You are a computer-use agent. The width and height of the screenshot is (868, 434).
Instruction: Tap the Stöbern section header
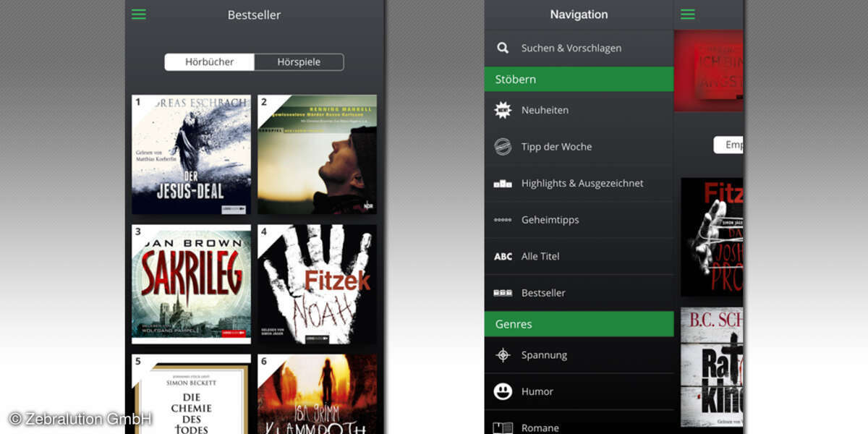(579, 79)
